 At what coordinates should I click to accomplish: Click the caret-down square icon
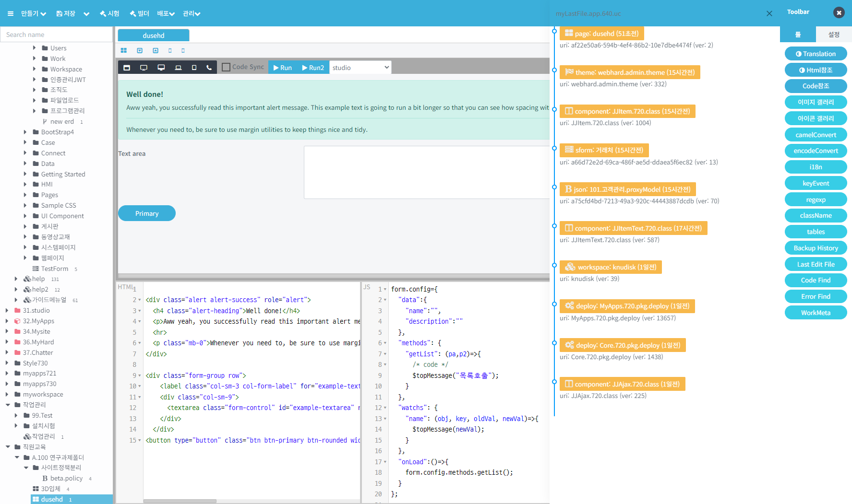[x=140, y=50]
